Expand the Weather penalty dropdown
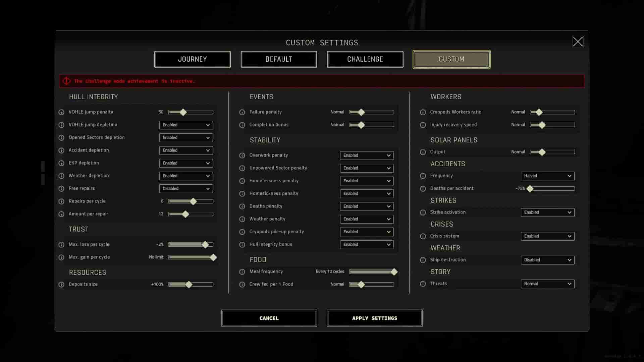The height and width of the screenshot is (362, 644). [x=367, y=219]
